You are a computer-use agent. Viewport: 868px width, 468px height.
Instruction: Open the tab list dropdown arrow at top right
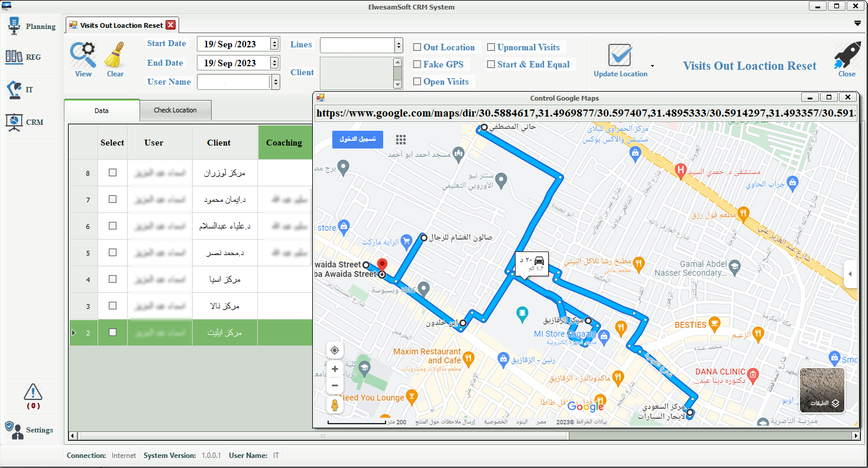click(x=857, y=23)
